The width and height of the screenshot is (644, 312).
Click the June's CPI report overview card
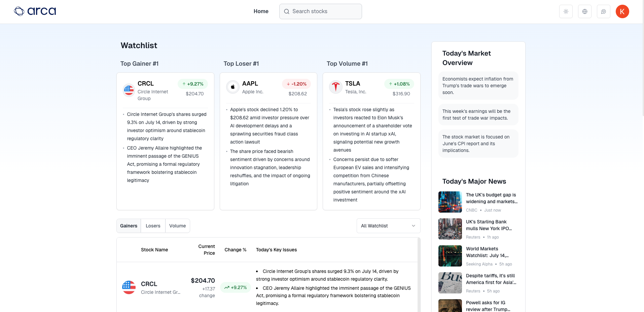pyautogui.click(x=478, y=144)
